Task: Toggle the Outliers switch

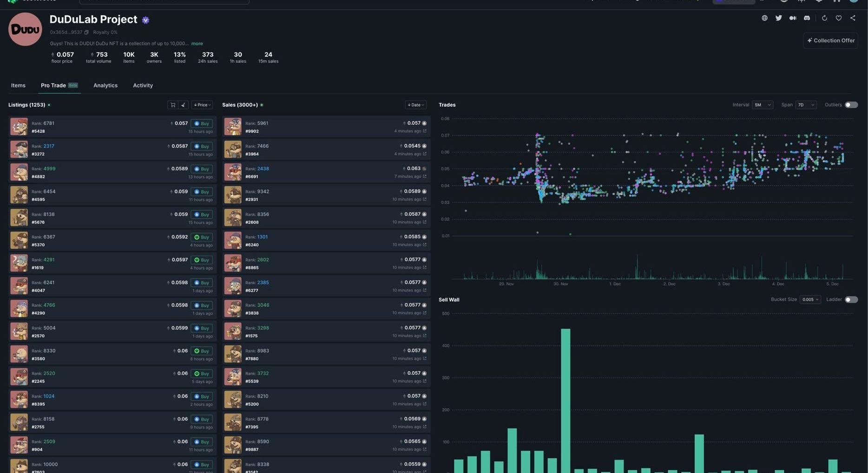Action: click(851, 105)
